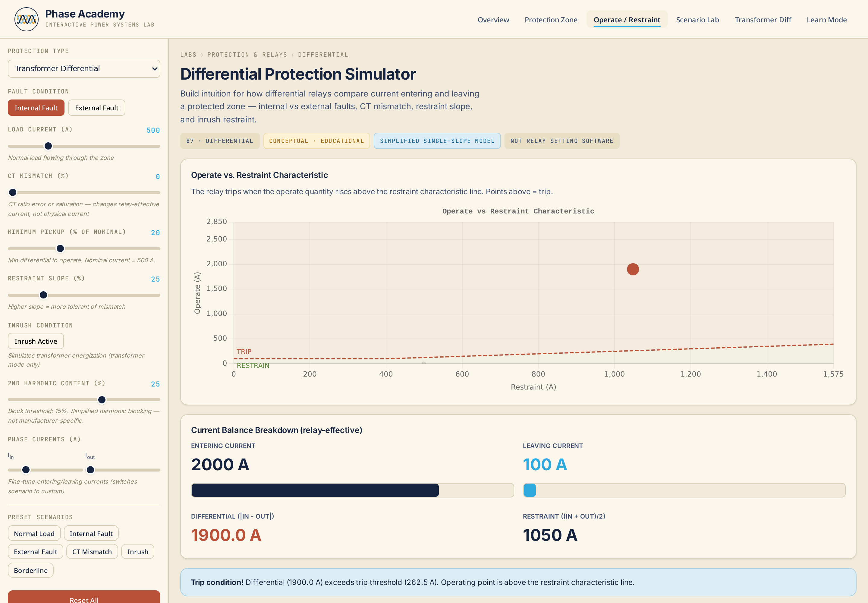Click the 2nd Harmonic Content slider handle

pyautogui.click(x=102, y=400)
